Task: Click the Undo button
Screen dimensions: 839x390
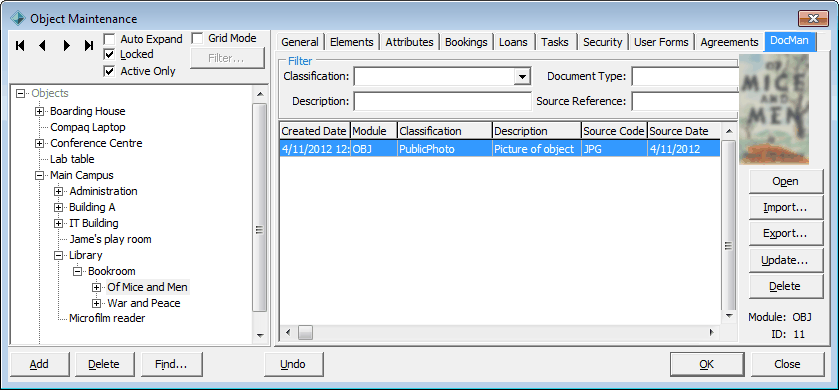Action: (293, 364)
